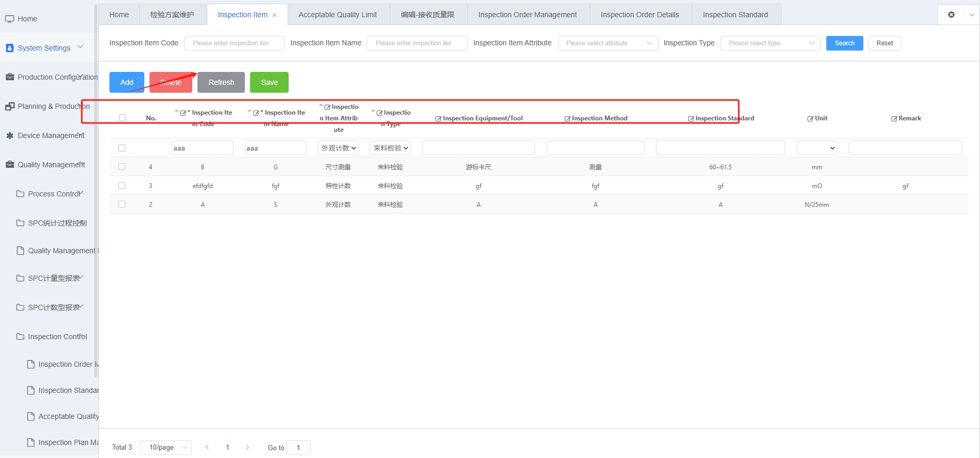Image resolution: width=980 pixels, height=458 pixels.
Task: Click the 60~61.5 standard cell
Action: coord(720,167)
